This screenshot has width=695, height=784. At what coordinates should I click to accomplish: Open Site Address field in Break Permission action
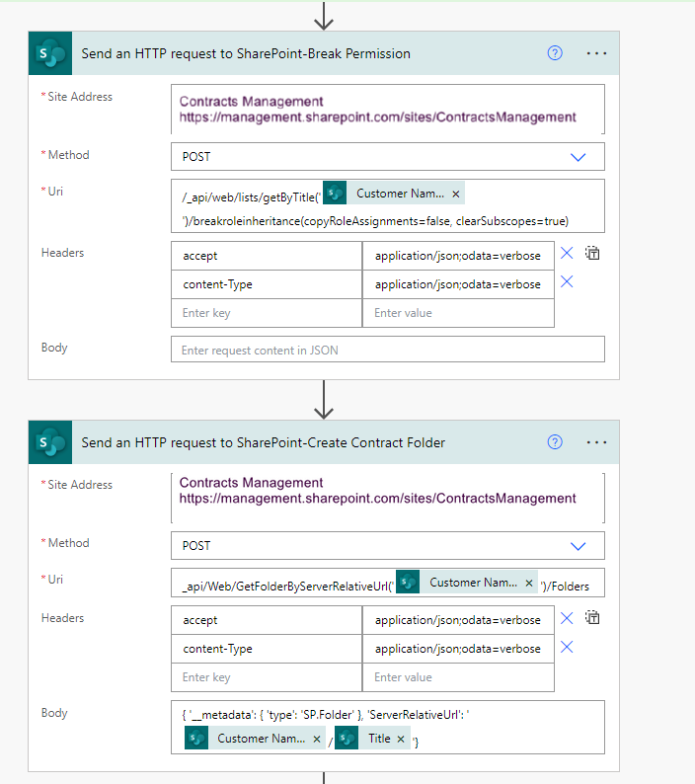coord(388,109)
